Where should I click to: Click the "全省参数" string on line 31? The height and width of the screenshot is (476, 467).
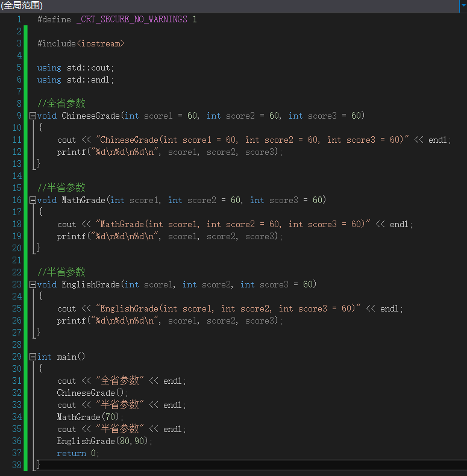[x=120, y=381]
